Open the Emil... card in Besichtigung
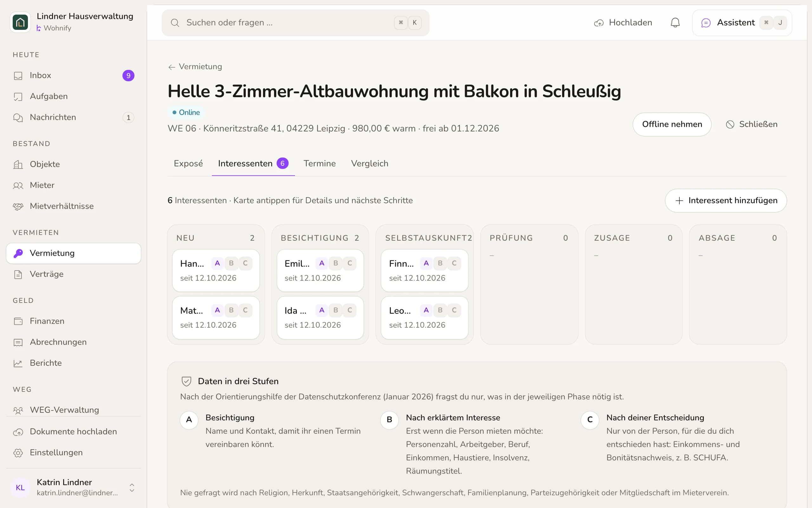The image size is (812, 508). (320, 271)
